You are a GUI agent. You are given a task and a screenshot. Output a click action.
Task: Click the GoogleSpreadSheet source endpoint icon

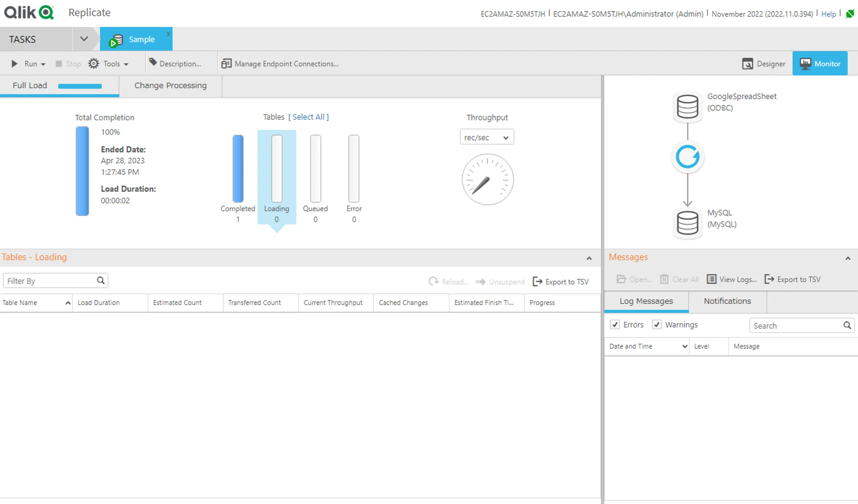click(687, 107)
